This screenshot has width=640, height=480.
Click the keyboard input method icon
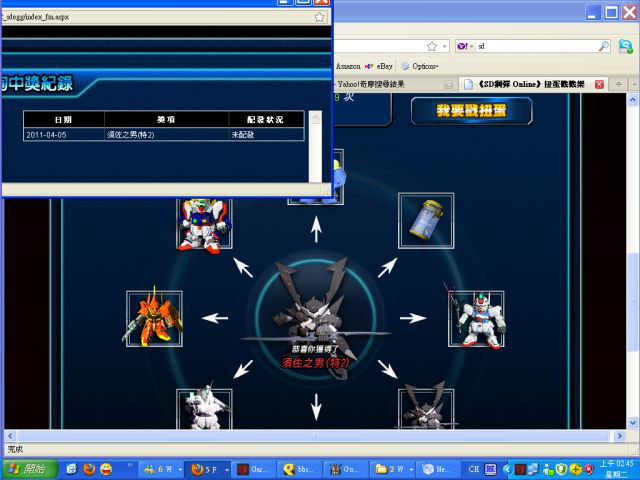(490, 469)
